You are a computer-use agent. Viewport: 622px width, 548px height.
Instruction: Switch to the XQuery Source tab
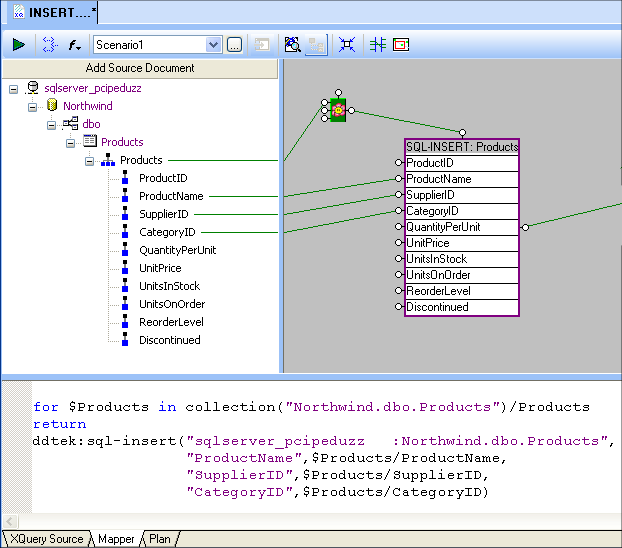coord(46,539)
